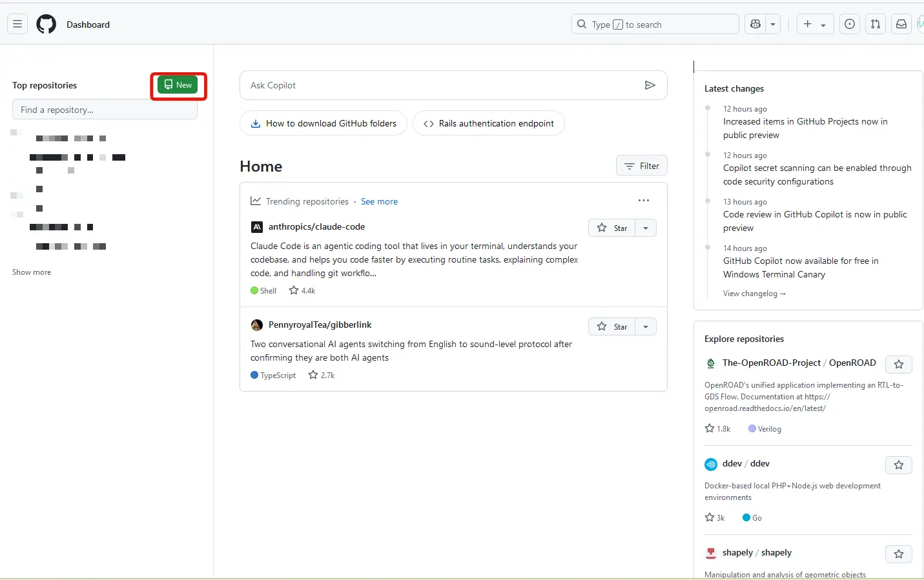This screenshot has height=580, width=924.
Task: Open the plus create-new dropdown
Action: point(815,25)
